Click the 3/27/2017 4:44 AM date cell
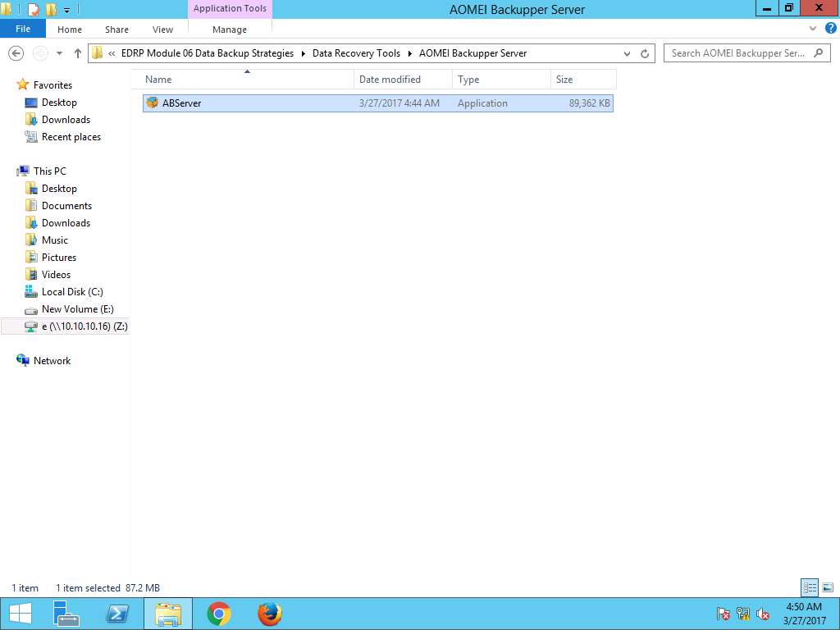 399,103
